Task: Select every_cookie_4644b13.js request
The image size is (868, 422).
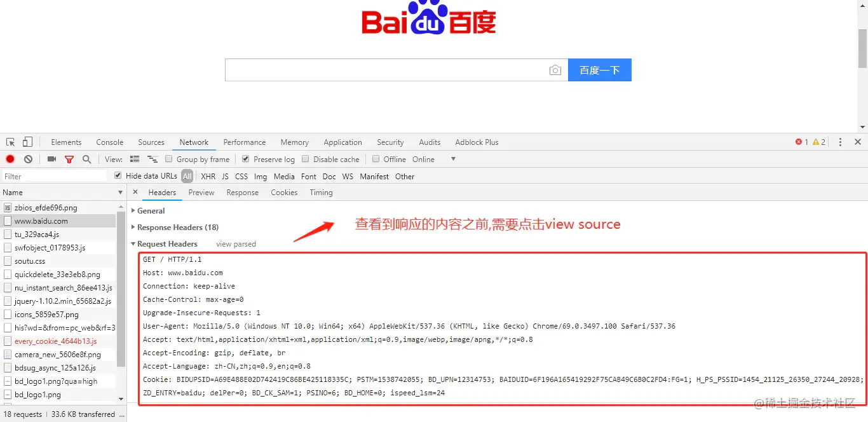Action: pyautogui.click(x=58, y=341)
